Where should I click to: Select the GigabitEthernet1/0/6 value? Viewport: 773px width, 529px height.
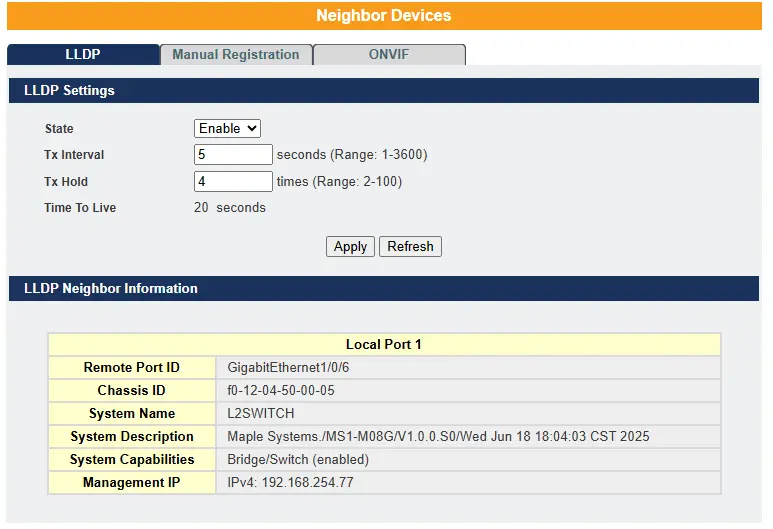pos(288,367)
